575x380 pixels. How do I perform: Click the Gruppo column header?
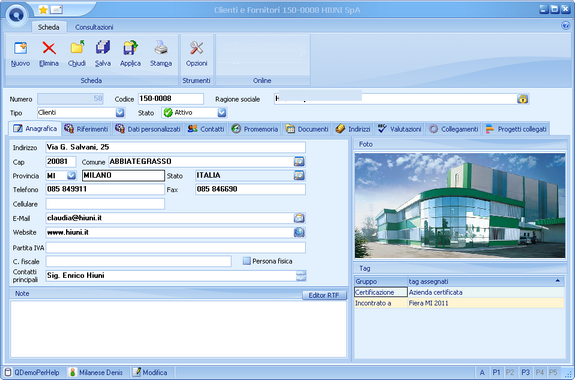pyautogui.click(x=381, y=281)
